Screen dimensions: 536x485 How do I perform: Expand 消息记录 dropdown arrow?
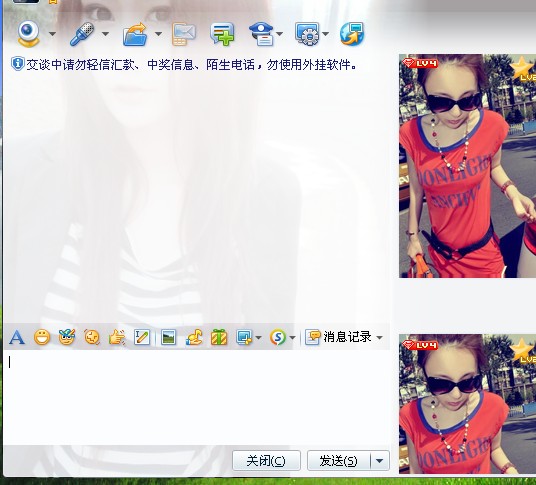(x=379, y=338)
